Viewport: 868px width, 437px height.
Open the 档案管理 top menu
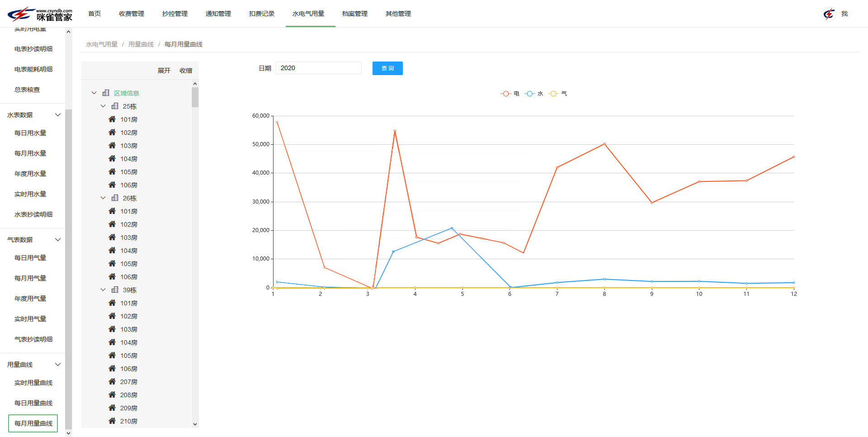pos(355,14)
